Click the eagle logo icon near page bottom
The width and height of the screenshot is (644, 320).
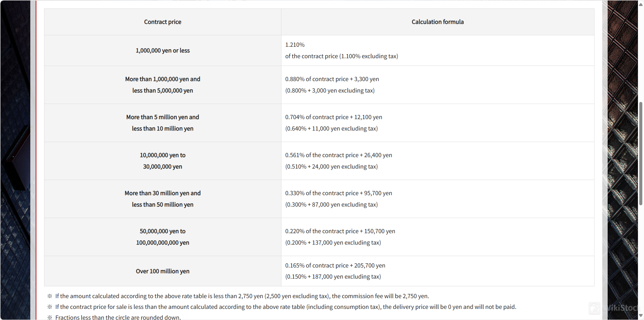coord(595,308)
